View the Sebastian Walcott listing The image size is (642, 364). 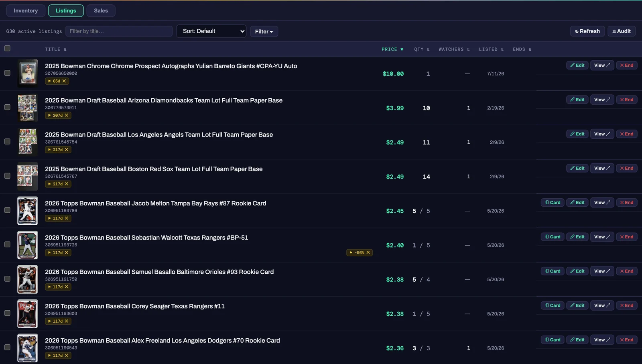tap(602, 237)
